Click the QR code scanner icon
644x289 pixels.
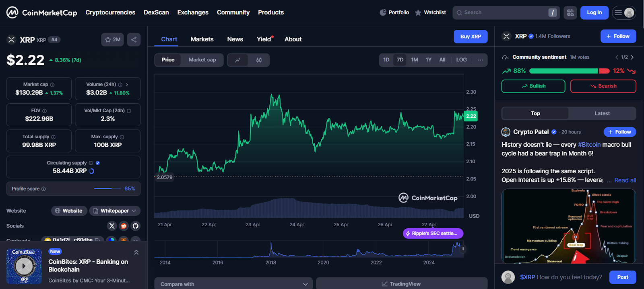[570, 13]
